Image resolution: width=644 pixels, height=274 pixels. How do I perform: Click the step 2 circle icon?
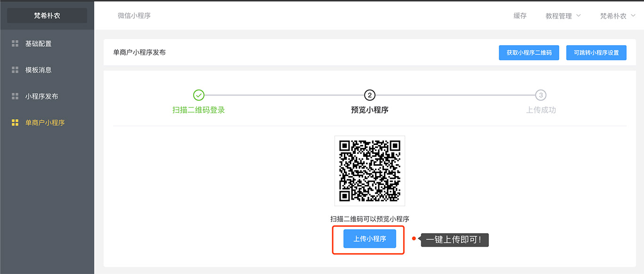pyautogui.click(x=370, y=95)
